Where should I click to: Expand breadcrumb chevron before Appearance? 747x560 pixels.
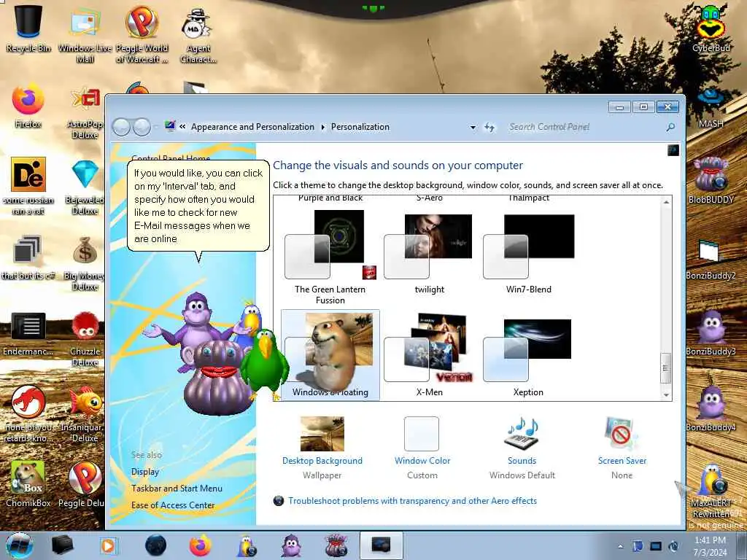pyautogui.click(x=182, y=127)
